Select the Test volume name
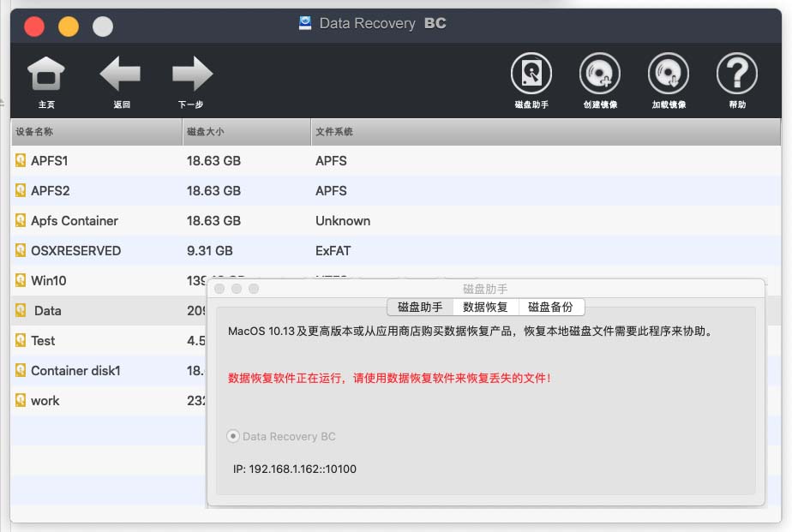The image size is (792, 532). [x=43, y=341]
